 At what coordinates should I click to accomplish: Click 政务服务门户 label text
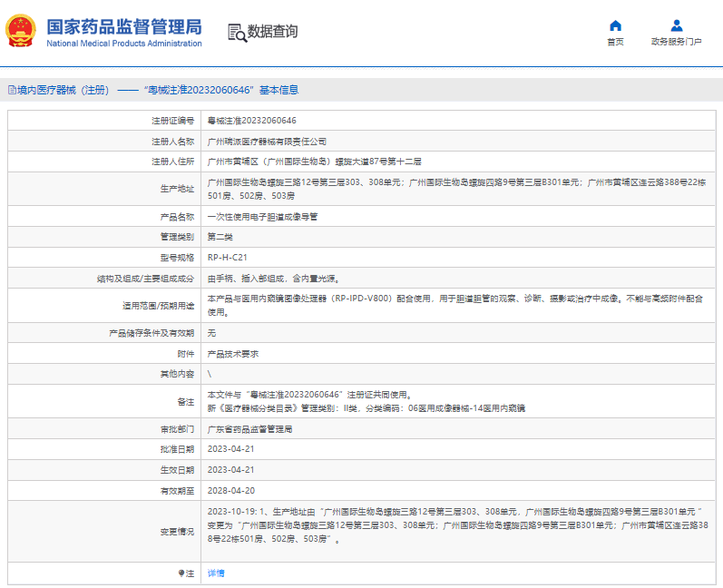coord(677,42)
